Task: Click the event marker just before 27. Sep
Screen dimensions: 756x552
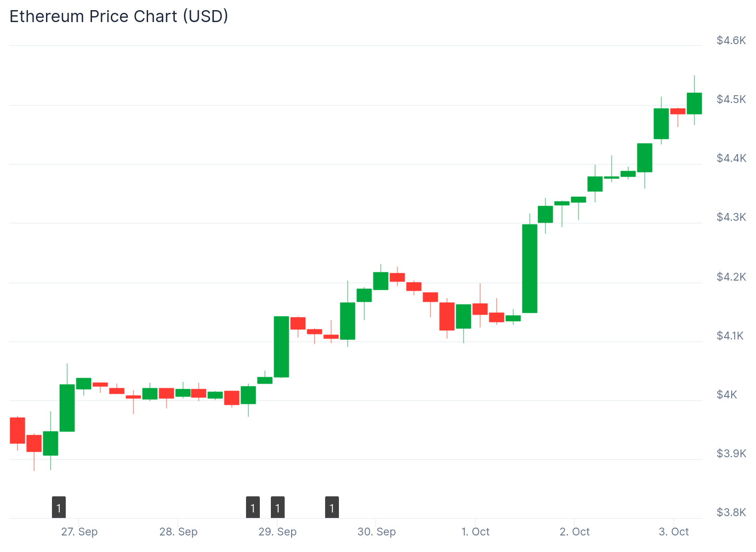Action: [59, 507]
